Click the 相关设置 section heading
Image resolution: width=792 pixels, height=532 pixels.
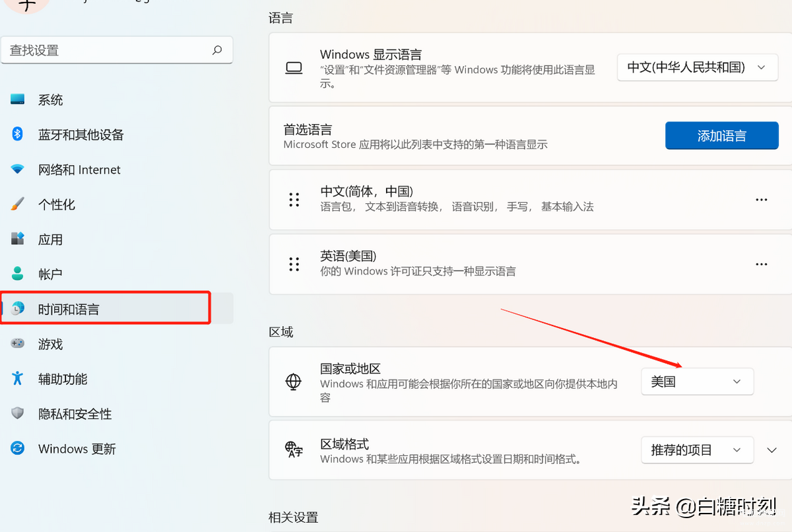click(x=293, y=517)
